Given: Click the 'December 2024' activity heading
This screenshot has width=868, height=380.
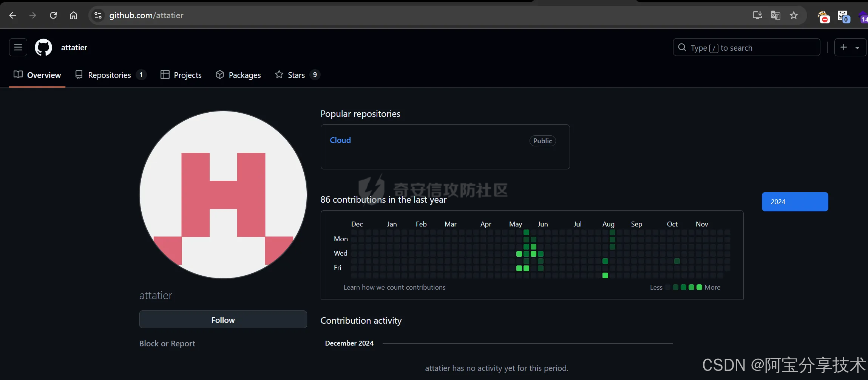Looking at the screenshot, I should point(349,343).
